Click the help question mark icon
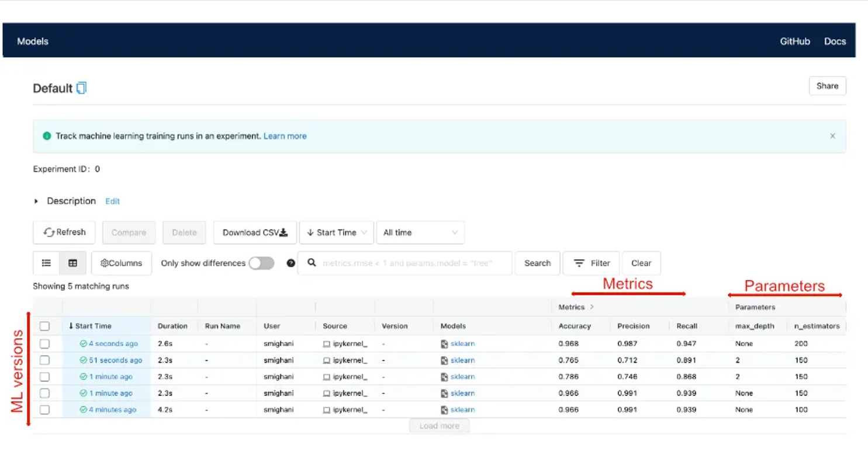868x473 pixels. (x=291, y=263)
